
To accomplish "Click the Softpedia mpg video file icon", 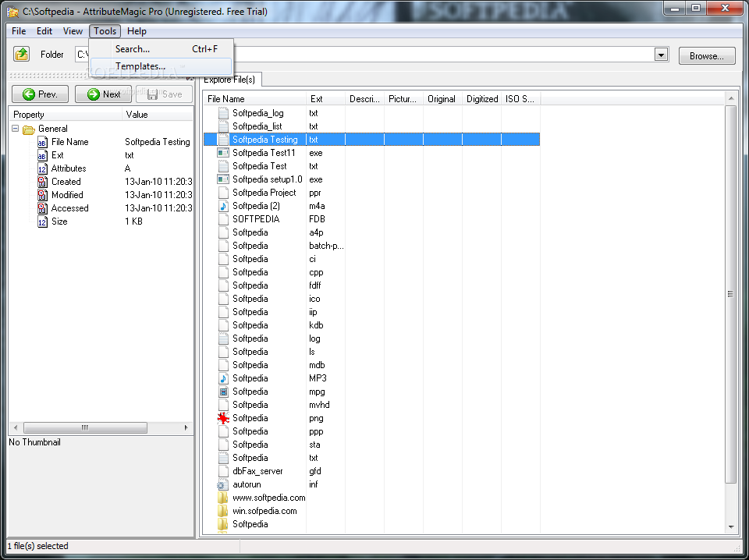I will click(223, 392).
